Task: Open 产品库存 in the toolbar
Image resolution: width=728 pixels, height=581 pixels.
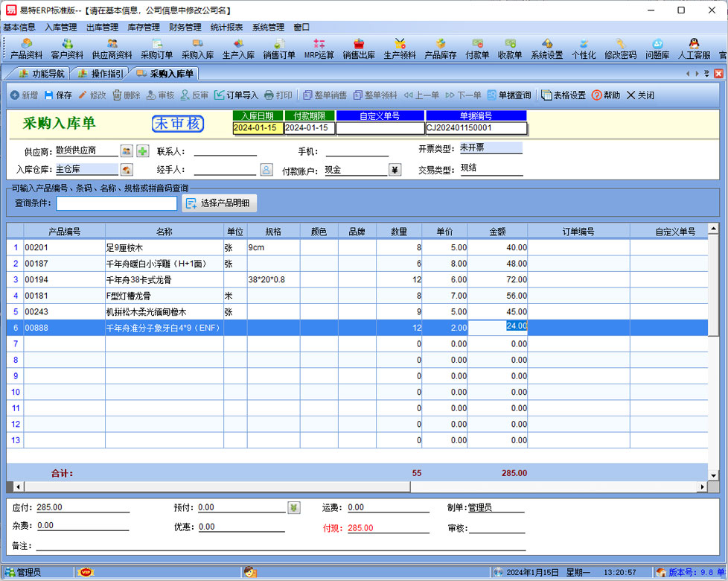Action: [440, 49]
